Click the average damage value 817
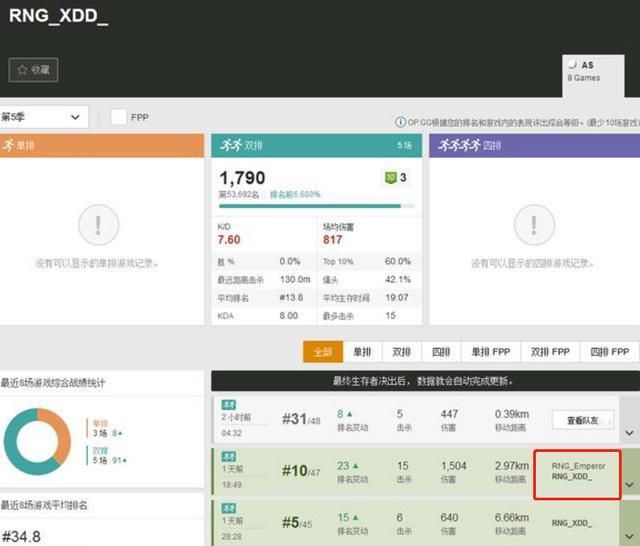Screen dimensions: 640x546 [x=332, y=240]
